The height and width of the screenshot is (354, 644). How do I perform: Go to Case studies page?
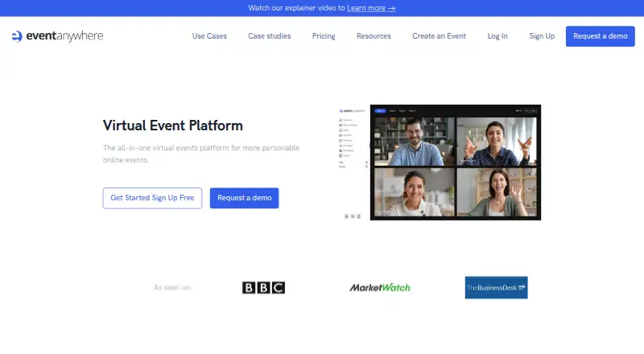coord(270,36)
